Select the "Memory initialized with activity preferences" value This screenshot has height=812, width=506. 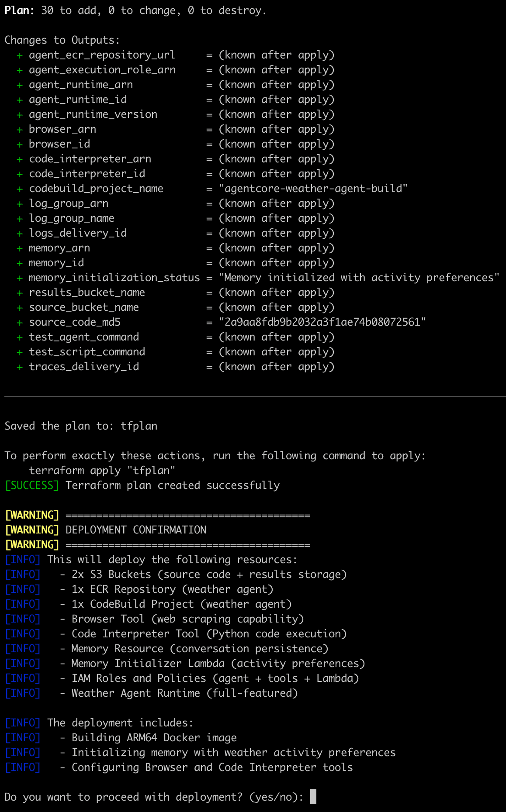tap(359, 278)
